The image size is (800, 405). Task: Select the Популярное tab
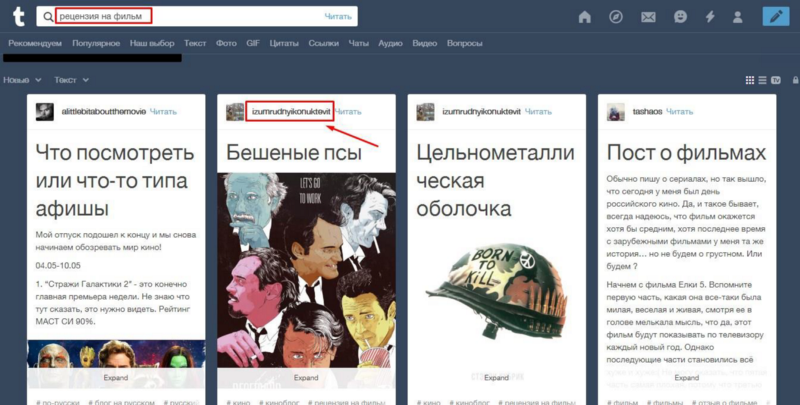[96, 44]
